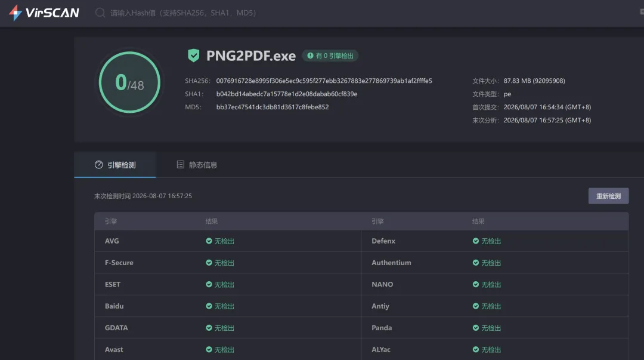Screen dimensions: 644x360
Task: Click the ALYac engine name
Action: click(x=380, y=350)
